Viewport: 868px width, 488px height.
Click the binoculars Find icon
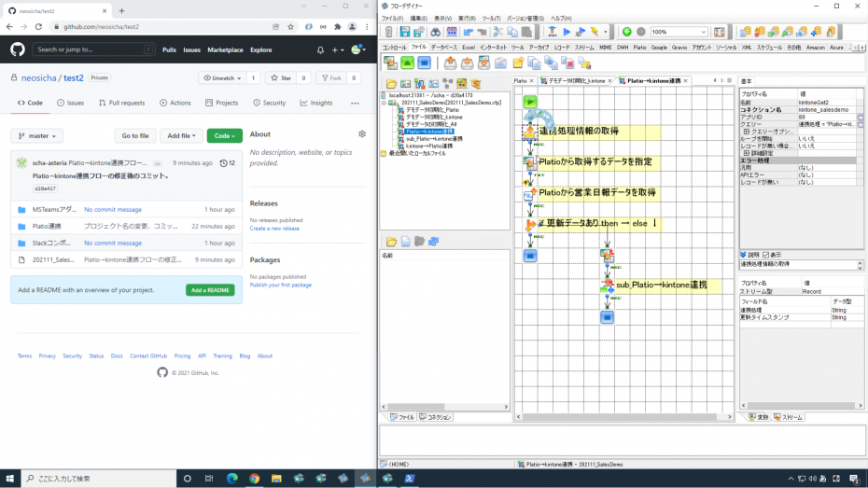pyautogui.click(x=436, y=32)
